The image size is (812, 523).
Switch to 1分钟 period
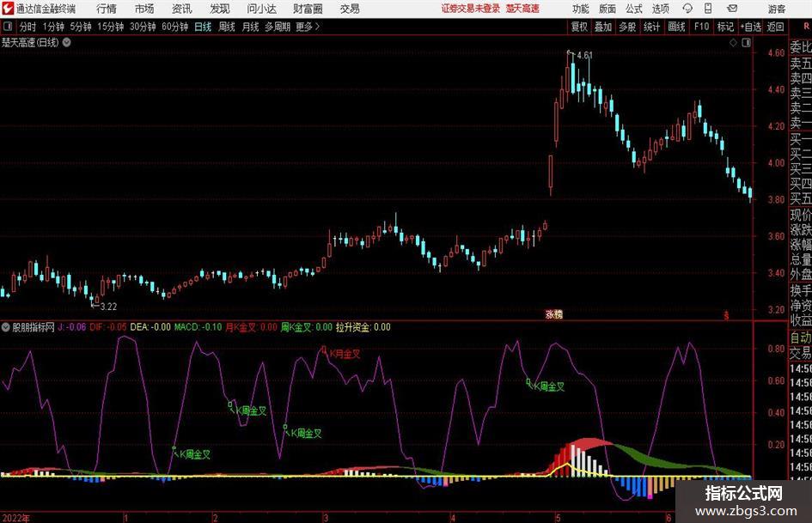53,27
